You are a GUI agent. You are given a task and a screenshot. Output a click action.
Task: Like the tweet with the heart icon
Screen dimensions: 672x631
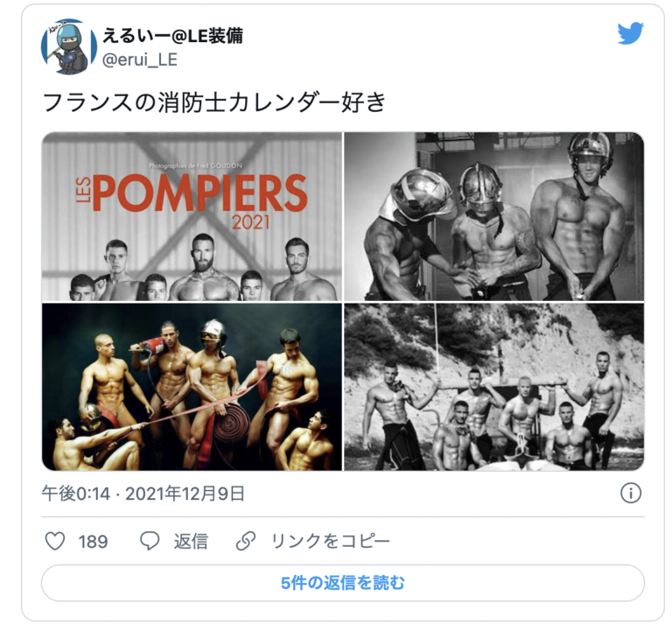tap(55, 541)
